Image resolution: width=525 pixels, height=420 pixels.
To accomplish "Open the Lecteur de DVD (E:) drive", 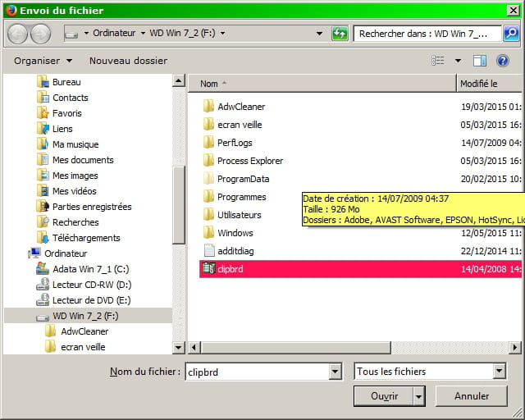I will [x=90, y=300].
